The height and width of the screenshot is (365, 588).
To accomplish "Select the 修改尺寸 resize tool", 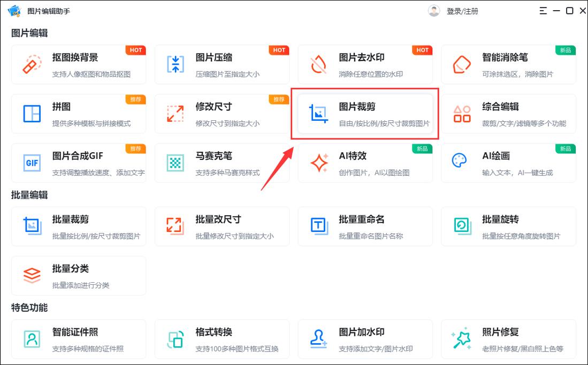I will pyautogui.click(x=222, y=113).
